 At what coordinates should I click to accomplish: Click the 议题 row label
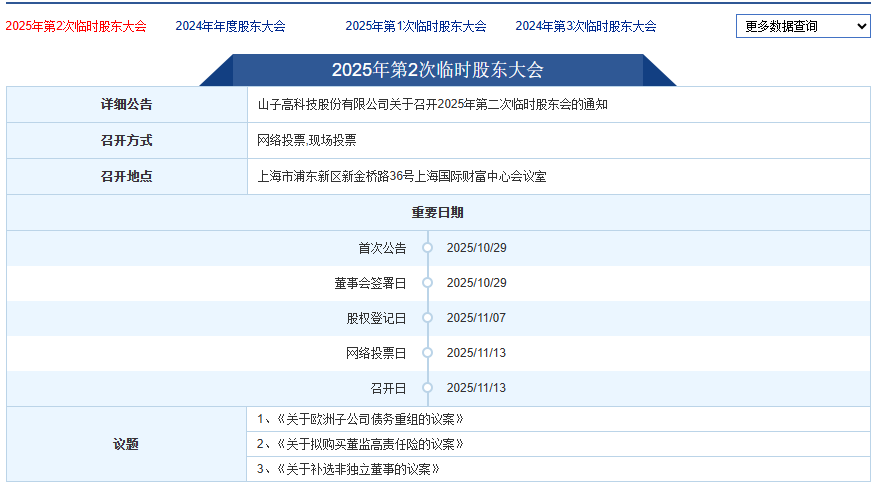126,445
